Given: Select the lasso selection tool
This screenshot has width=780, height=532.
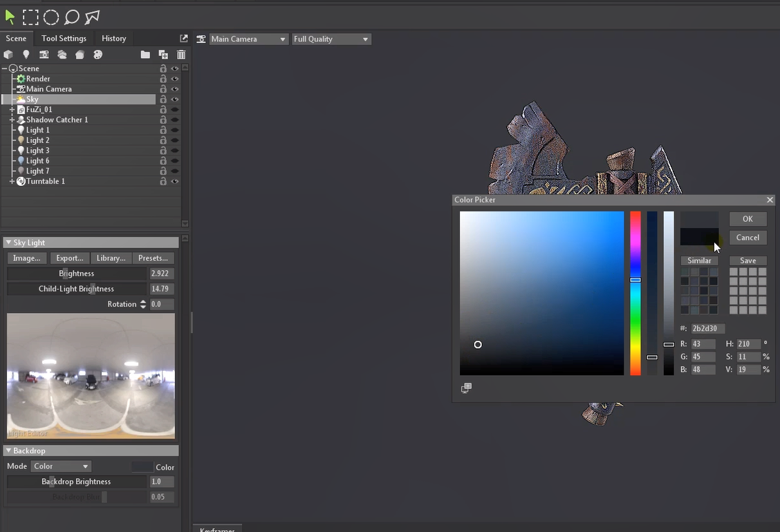Looking at the screenshot, I should pos(72,17).
